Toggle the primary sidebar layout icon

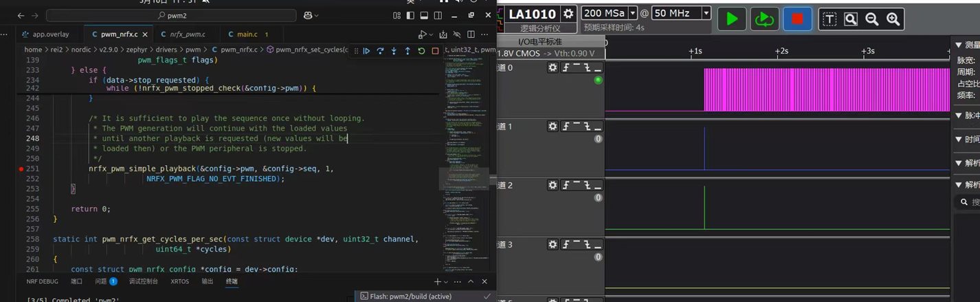[x=410, y=15]
